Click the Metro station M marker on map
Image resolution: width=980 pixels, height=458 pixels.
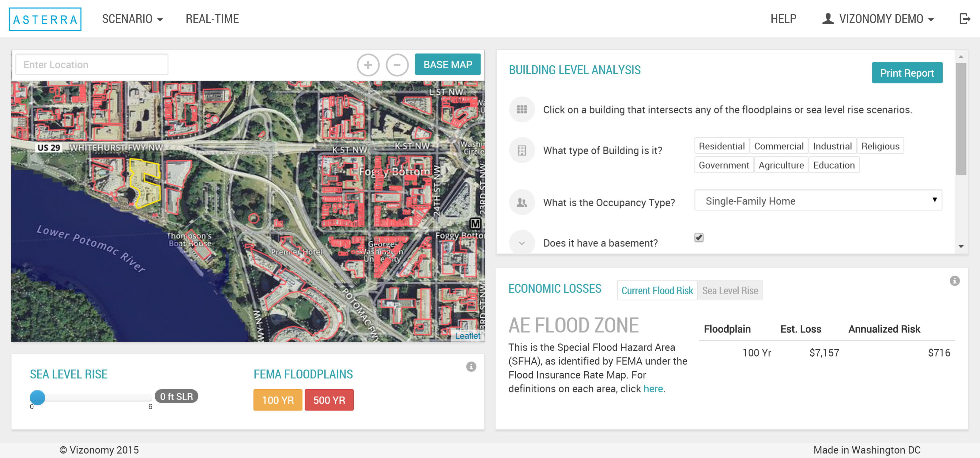(475, 223)
